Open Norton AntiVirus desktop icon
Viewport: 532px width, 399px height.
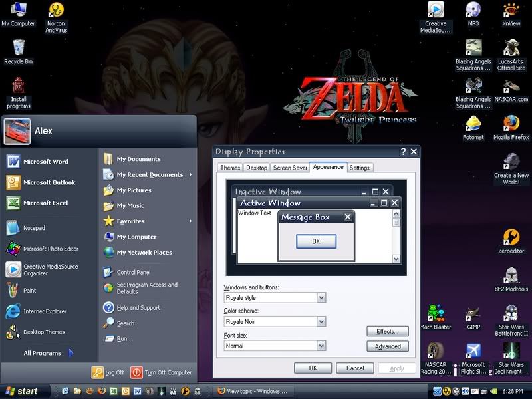(x=56, y=18)
